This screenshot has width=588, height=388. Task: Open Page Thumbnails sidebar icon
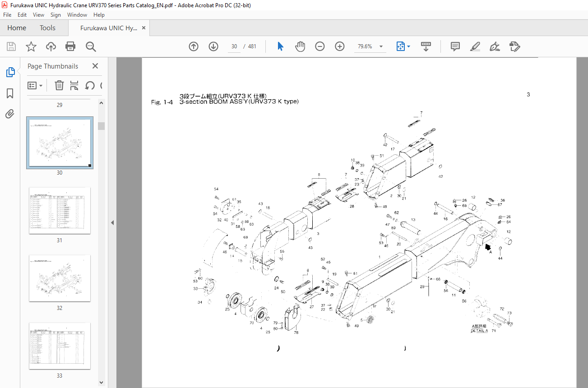pos(10,72)
